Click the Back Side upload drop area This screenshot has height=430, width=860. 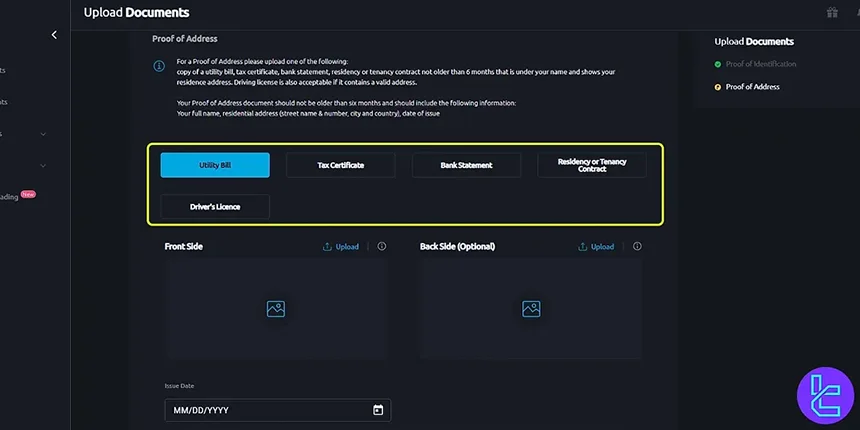tap(531, 308)
